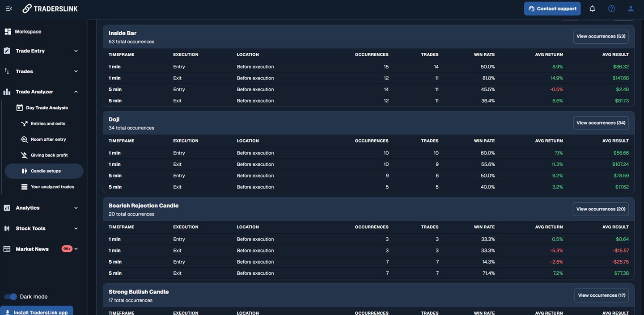Collapse the sidebar menu icon
The width and height of the screenshot is (644, 315).
coord(8,8)
